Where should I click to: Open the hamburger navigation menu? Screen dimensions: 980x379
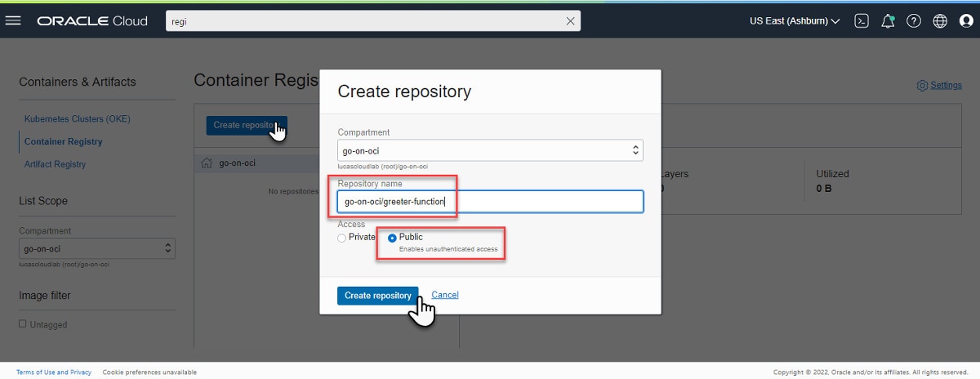click(x=13, y=20)
